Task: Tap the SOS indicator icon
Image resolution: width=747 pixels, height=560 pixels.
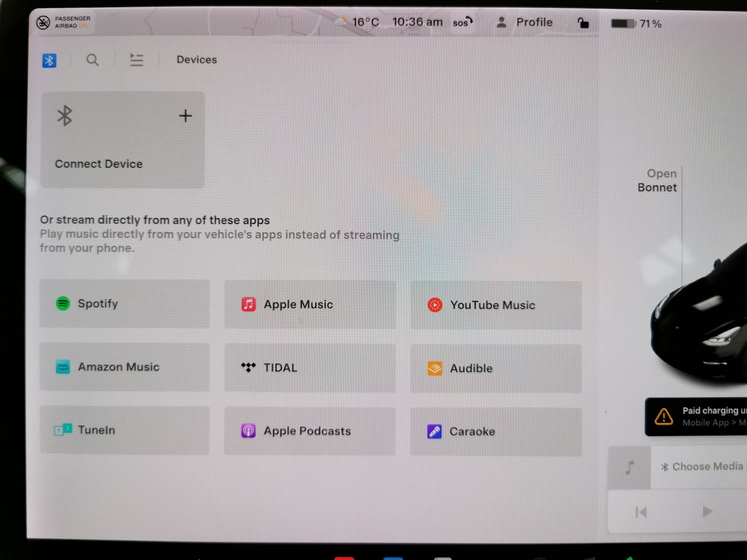Action: click(462, 22)
